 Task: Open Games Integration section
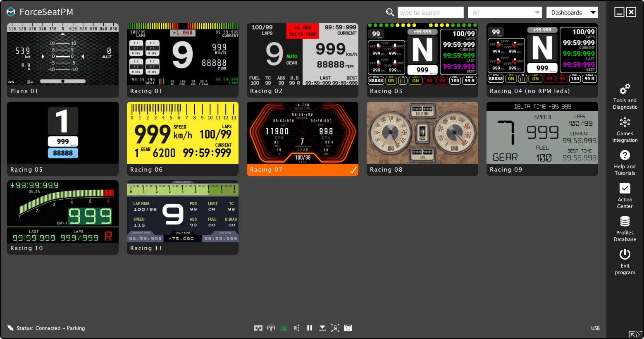[625, 129]
